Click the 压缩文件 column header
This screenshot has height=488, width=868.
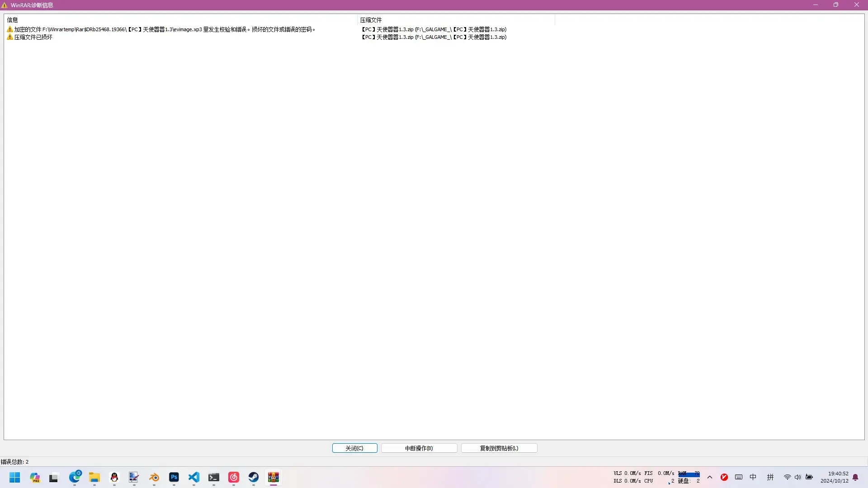(x=456, y=20)
